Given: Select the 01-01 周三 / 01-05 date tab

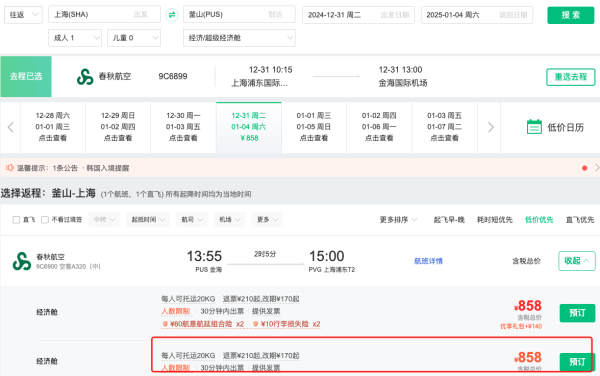Looking at the screenshot, I should [314, 127].
